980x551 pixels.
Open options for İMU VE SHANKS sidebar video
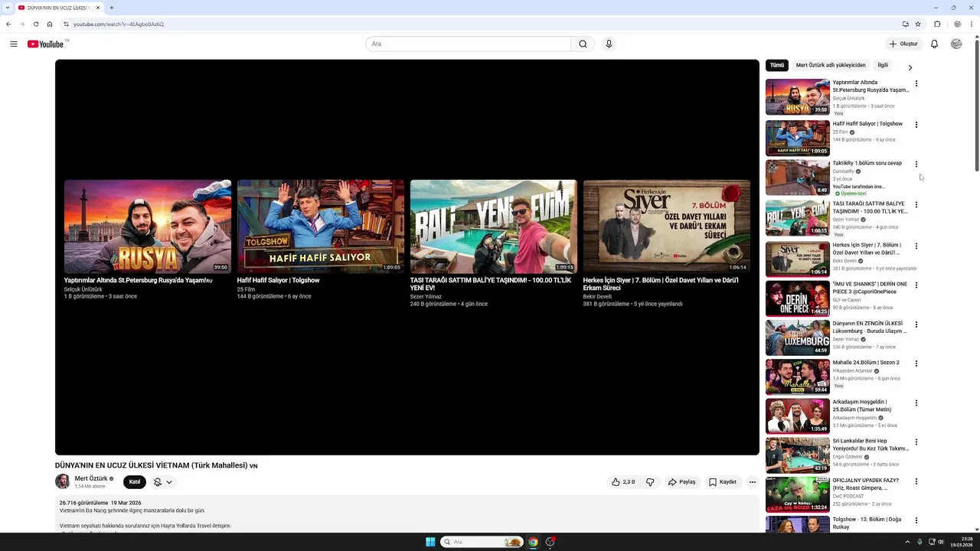point(916,285)
